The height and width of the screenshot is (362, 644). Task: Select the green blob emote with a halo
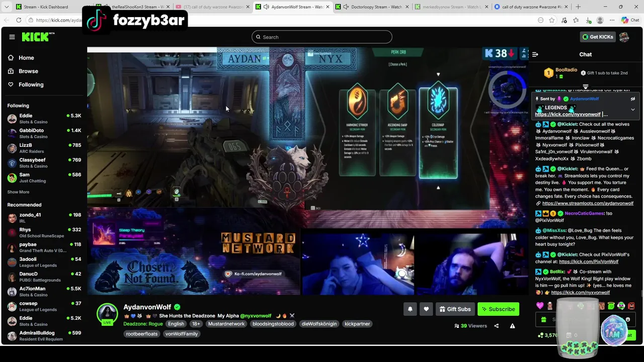click(611, 306)
